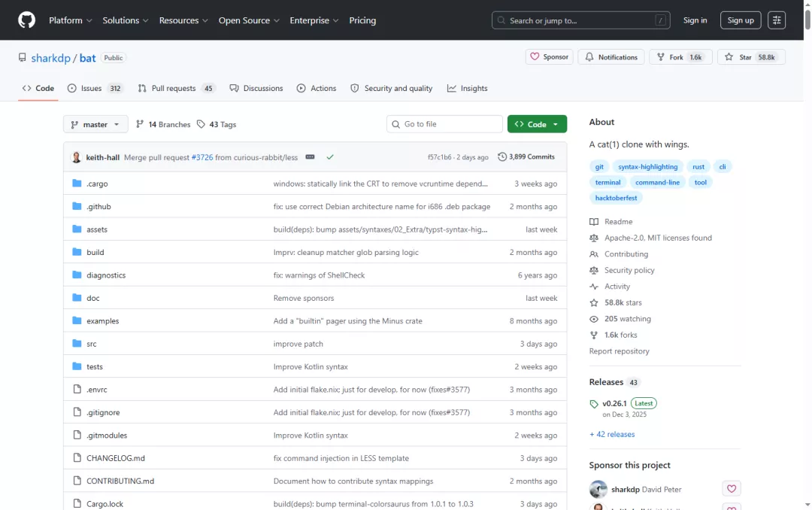This screenshot has width=812, height=510.
Task: Select the hacktoberfest topic tag
Action: tap(616, 198)
